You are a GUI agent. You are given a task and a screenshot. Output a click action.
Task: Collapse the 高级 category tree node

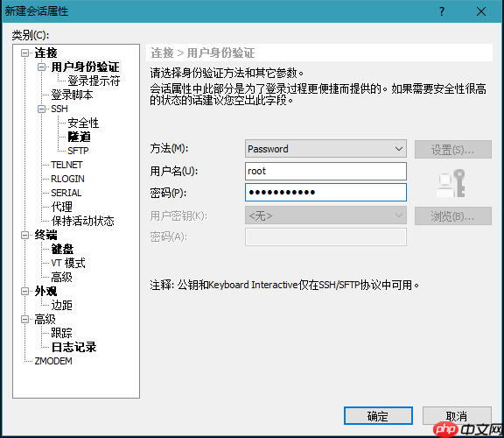(x=24, y=319)
